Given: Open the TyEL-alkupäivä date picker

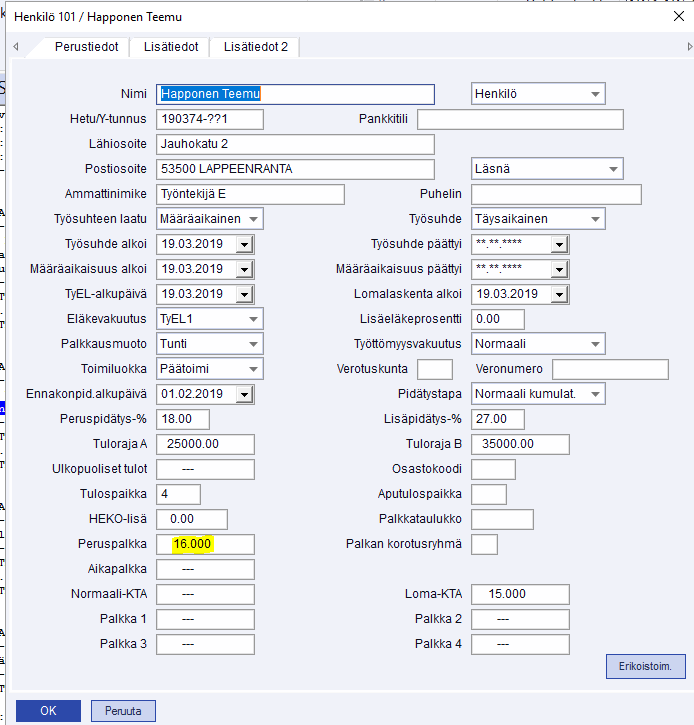Looking at the screenshot, I should point(245,294).
